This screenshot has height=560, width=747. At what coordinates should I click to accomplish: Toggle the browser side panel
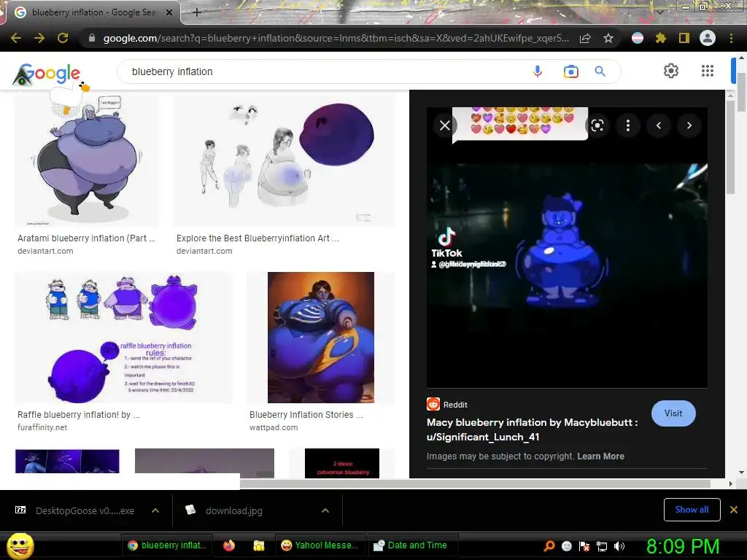684,38
